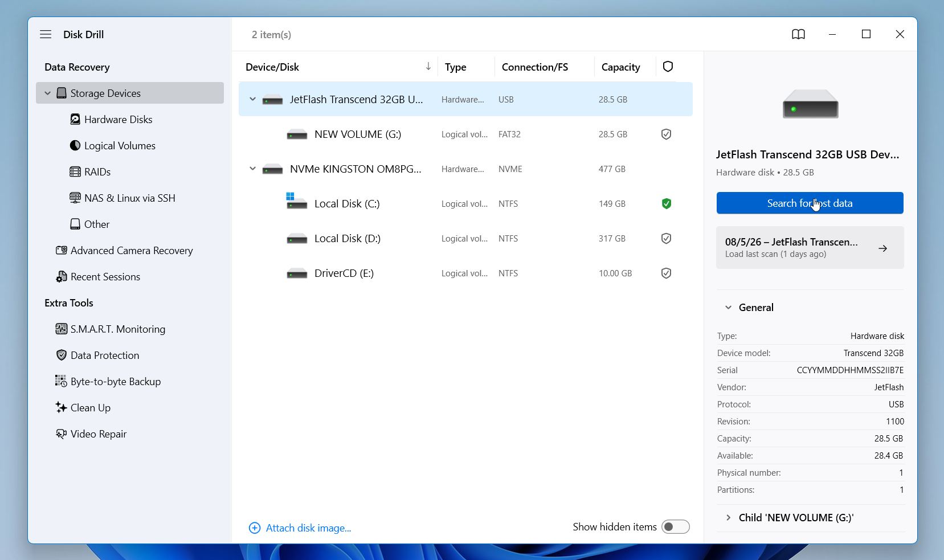Click the serial value CCYYMMDDHHMMSS2IIB7E

tap(850, 370)
